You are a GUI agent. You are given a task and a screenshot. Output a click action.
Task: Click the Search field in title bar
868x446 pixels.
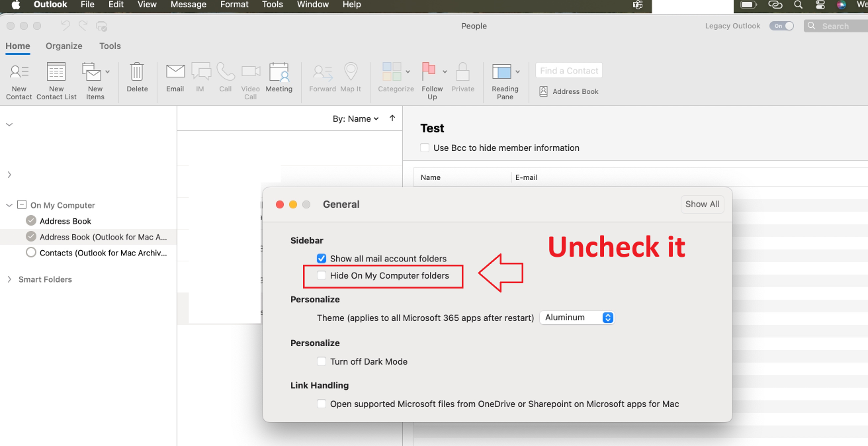836,26
